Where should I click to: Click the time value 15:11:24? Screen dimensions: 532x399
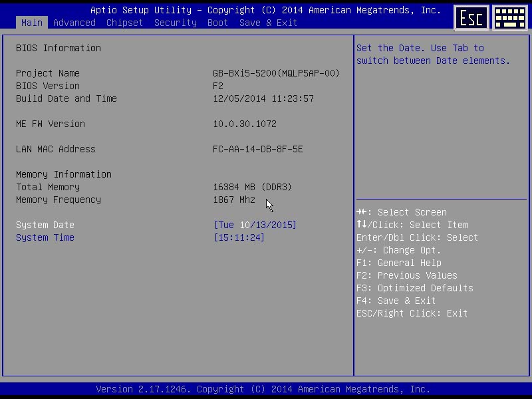(239, 237)
